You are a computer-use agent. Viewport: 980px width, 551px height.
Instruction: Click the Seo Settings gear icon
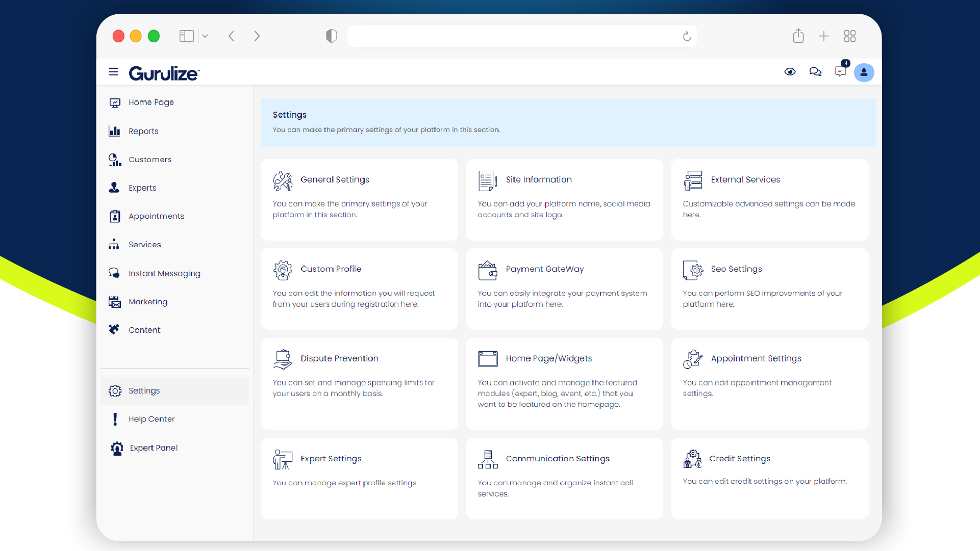693,270
